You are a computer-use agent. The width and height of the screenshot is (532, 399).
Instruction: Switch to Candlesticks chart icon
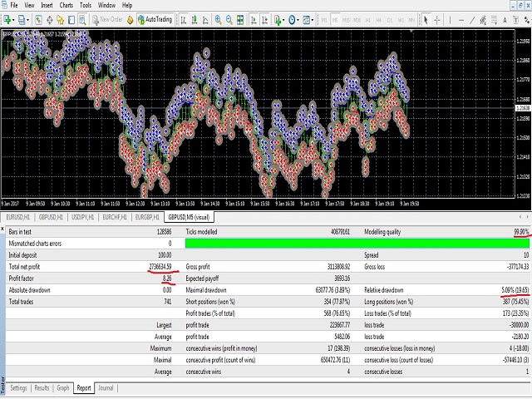coord(195,20)
